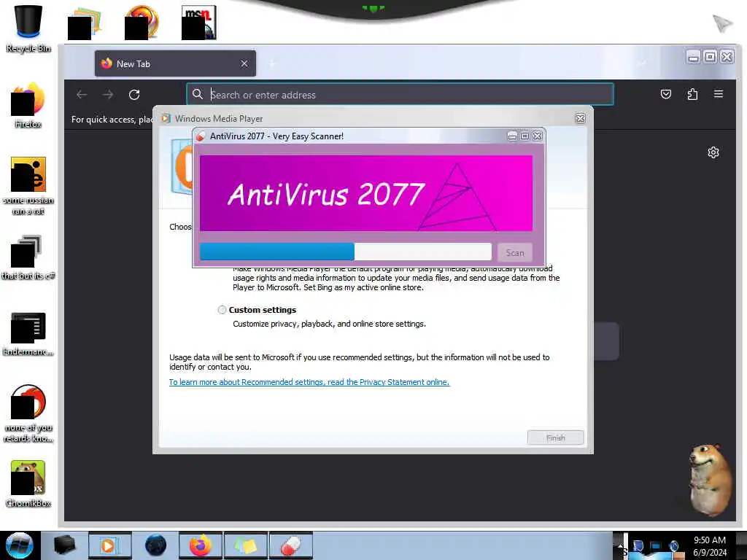Close the Windows Media Player setup dialog
Screen dimensions: 747x560
click(580, 118)
